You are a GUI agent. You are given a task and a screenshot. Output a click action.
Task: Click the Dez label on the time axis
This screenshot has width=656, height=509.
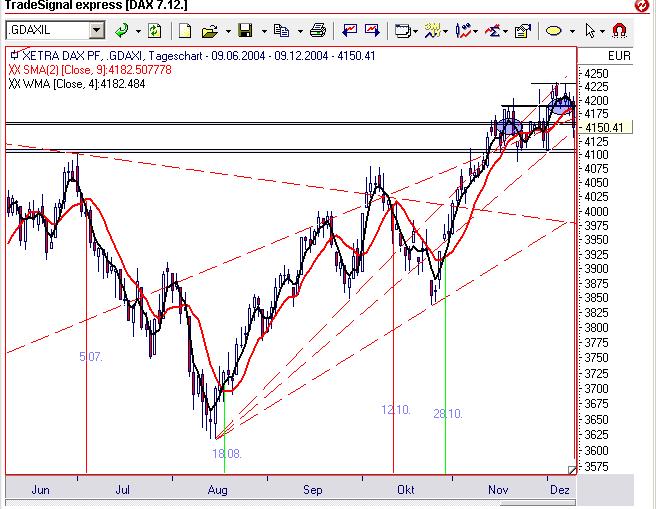click(560, 490)
